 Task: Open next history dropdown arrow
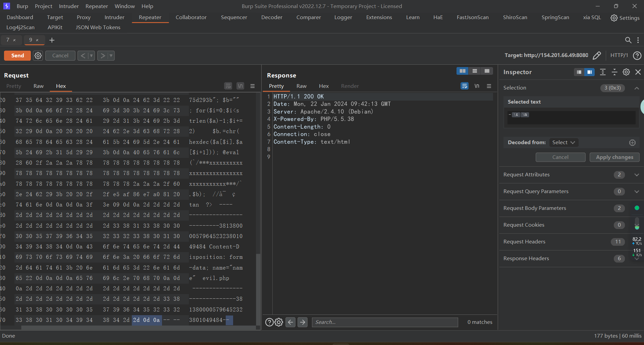111,56
